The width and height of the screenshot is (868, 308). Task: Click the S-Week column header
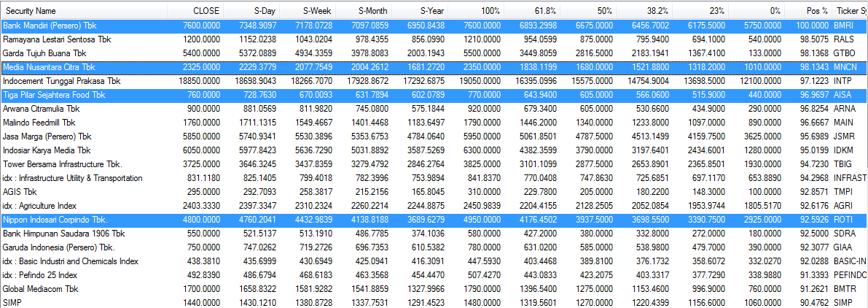(x=308, y=10)
